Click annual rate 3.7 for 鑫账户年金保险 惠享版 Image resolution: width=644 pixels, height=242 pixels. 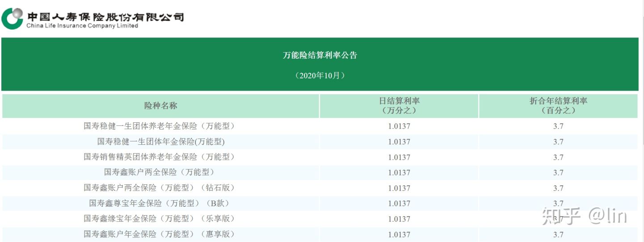[558, 234]
